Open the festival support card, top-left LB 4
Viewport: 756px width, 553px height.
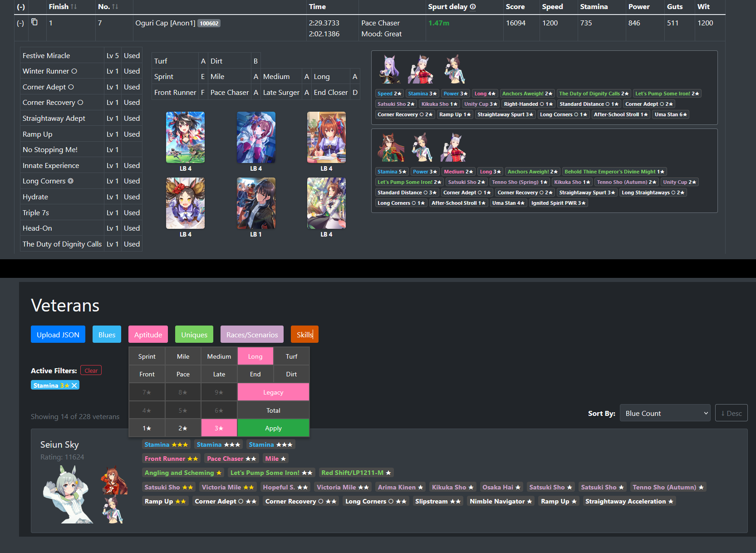coord(185,137)
